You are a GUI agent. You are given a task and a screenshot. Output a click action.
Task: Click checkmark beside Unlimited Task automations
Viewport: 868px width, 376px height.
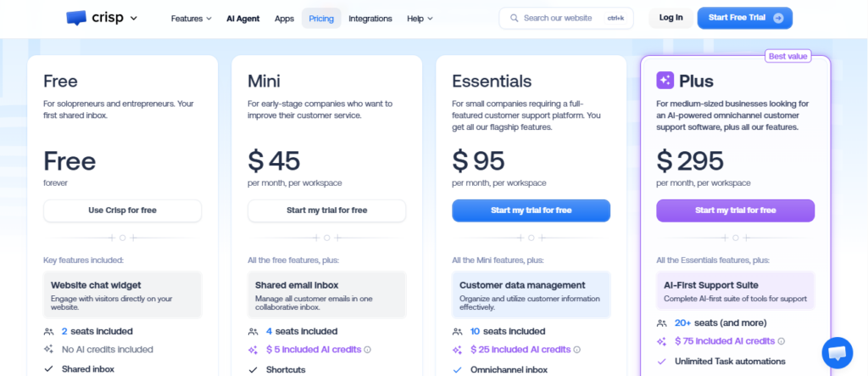click(x=661, y=362)
